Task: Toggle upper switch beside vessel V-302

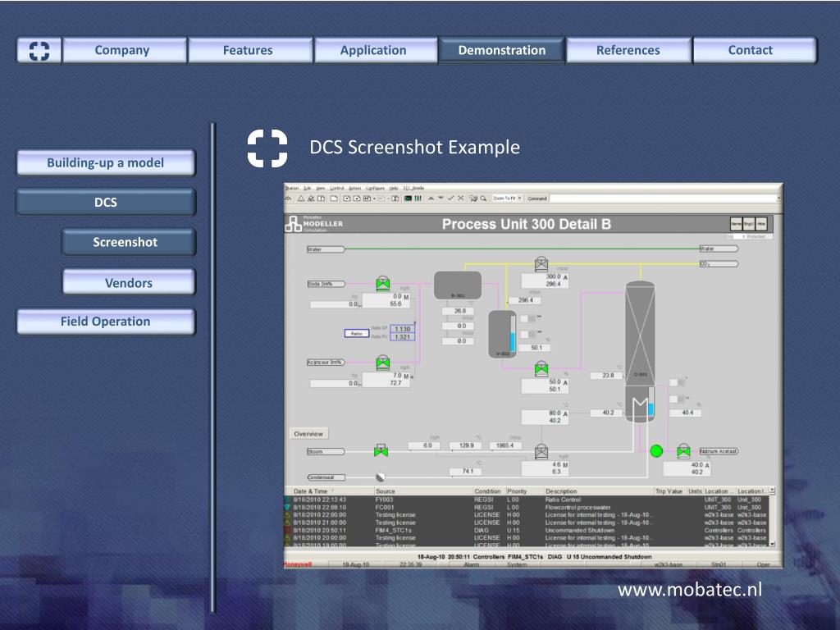Action: (528, 319)
